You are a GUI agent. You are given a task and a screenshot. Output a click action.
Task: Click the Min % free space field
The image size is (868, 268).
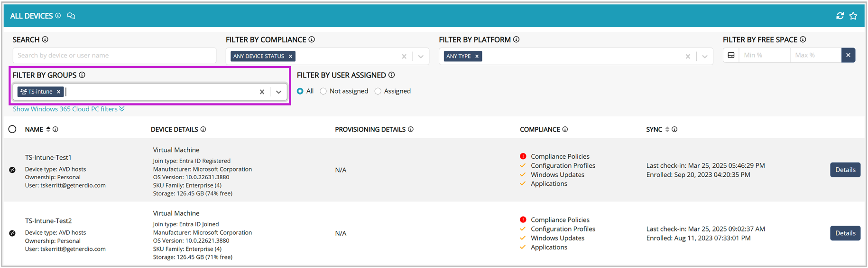(x=764, y=55)
